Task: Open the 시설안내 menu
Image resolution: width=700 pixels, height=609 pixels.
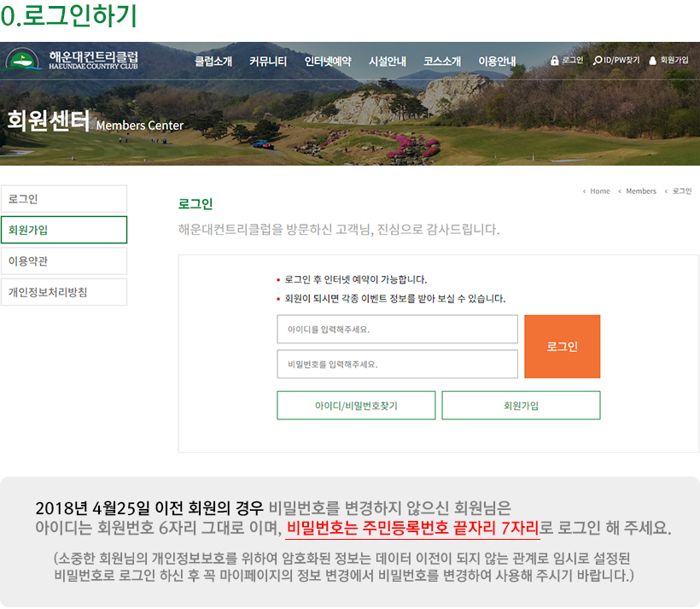Action: 388,61
